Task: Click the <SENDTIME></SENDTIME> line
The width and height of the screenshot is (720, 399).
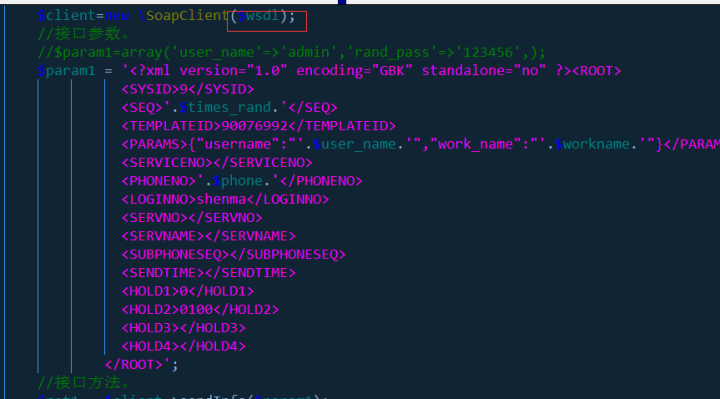Action: click(x=208, y=273)
